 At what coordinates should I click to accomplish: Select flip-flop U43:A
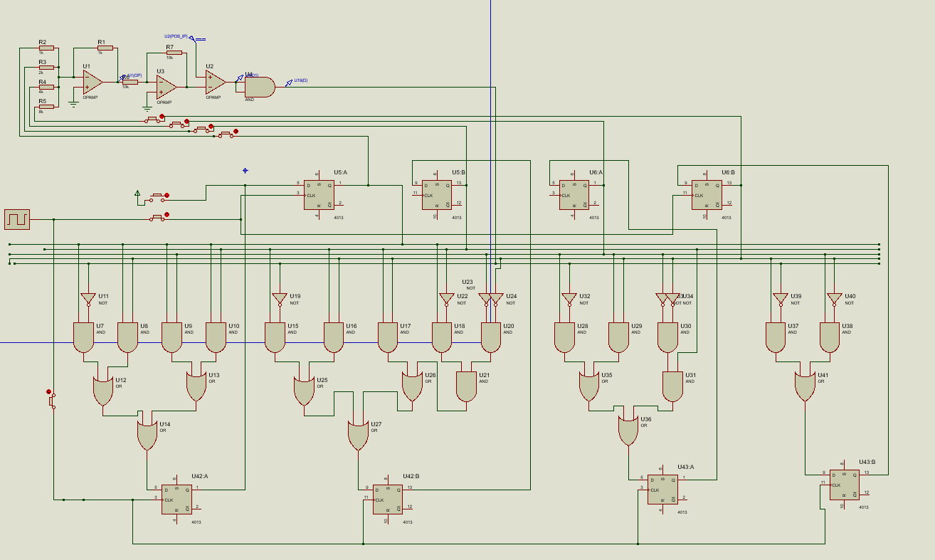(662, 490)
